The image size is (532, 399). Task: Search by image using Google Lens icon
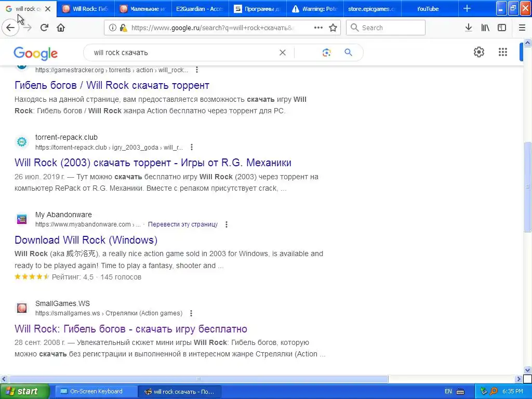pos(326,52)
